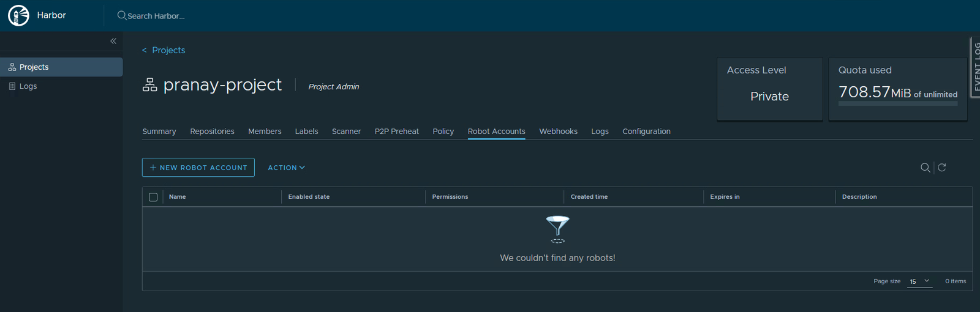Sort by the Created time column header
Viewport: 980px width, 312px height.
(589, 197)
